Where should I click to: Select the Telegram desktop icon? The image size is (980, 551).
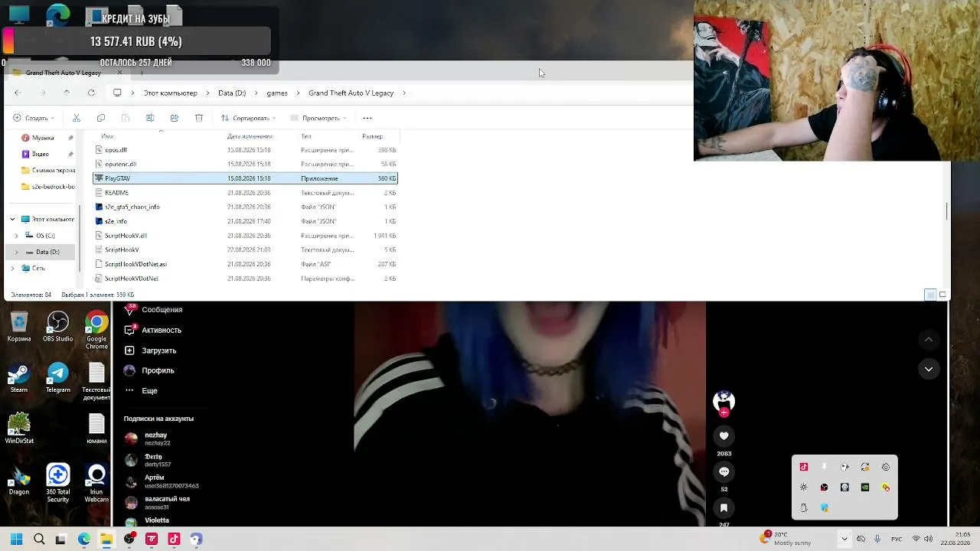58,379
